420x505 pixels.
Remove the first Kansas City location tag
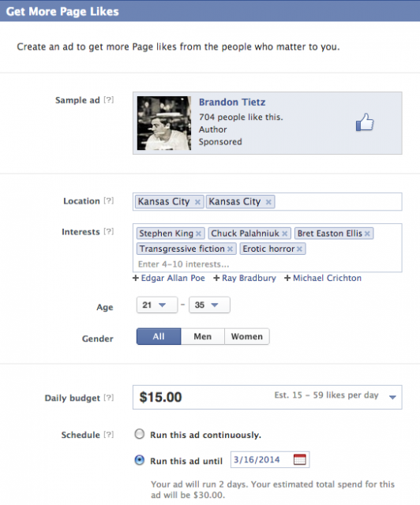[x=197, y=202]
